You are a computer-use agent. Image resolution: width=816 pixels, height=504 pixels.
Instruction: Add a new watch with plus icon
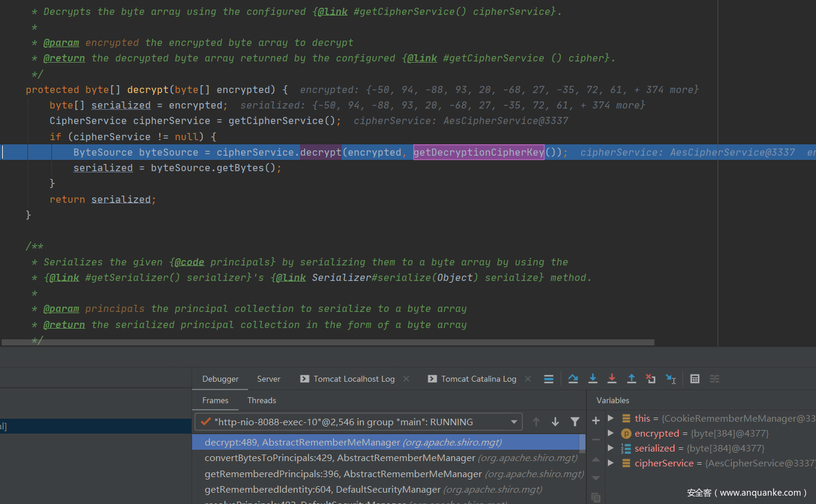pos(595,420)
